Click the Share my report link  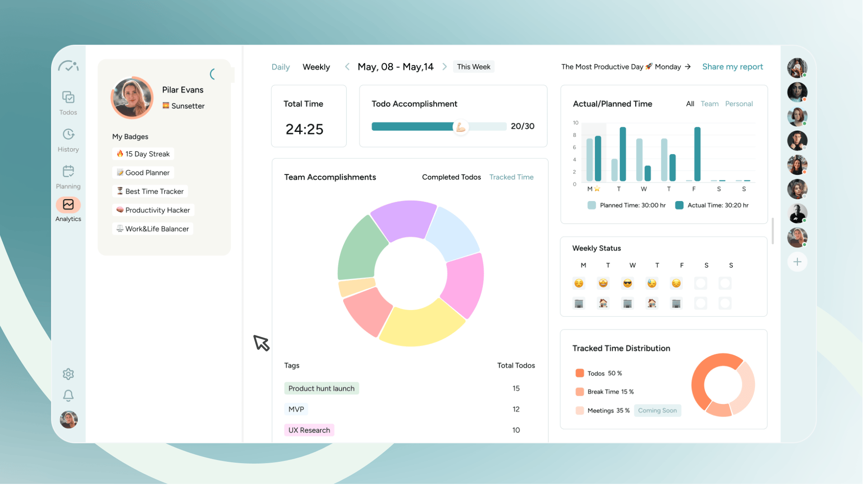[x=732, y=67]
